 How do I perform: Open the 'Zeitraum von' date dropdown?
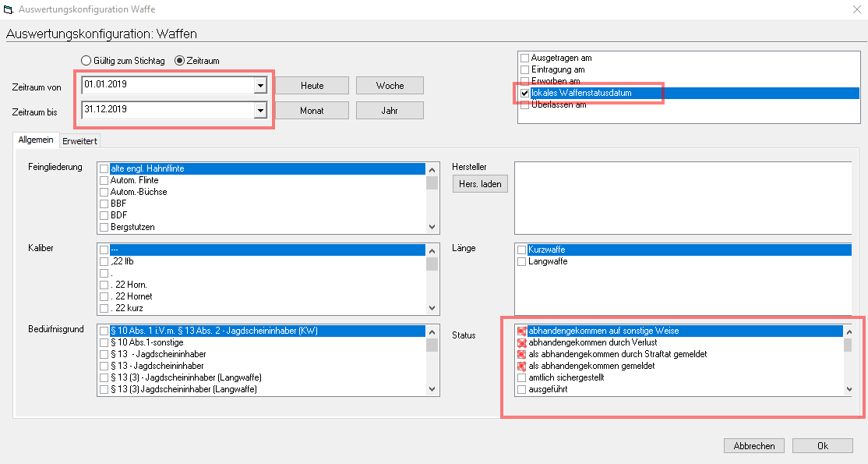click(x=260, y=86)
